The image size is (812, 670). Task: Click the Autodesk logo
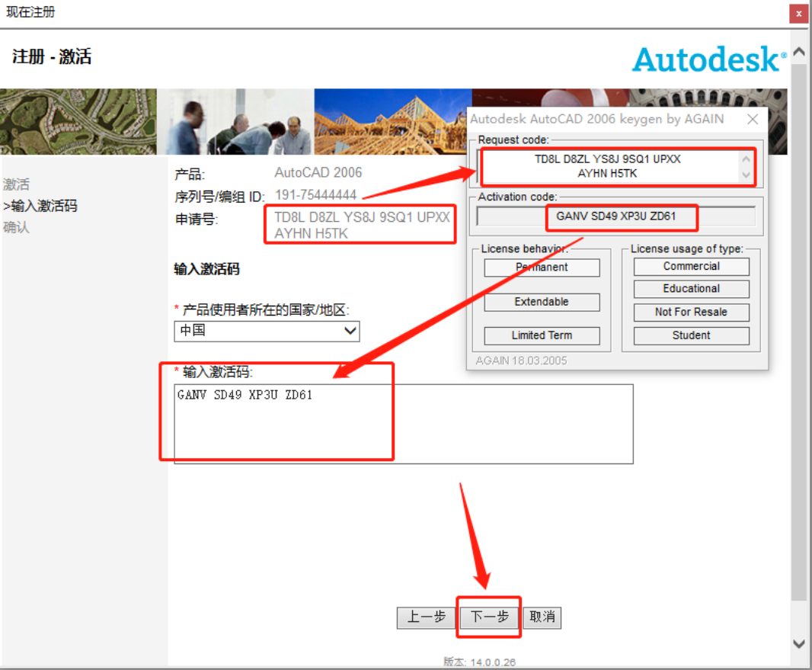click(x=709, y=59)
